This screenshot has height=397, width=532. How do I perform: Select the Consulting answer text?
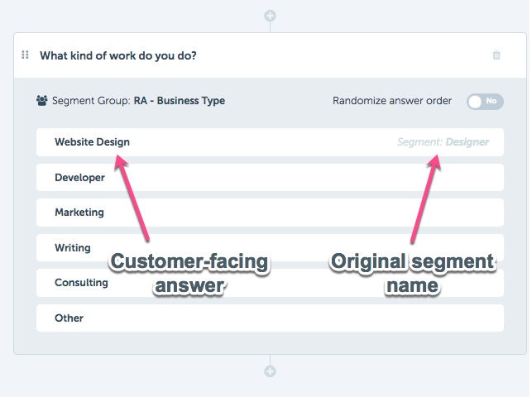pyautogui.click(x=81, y=282)
